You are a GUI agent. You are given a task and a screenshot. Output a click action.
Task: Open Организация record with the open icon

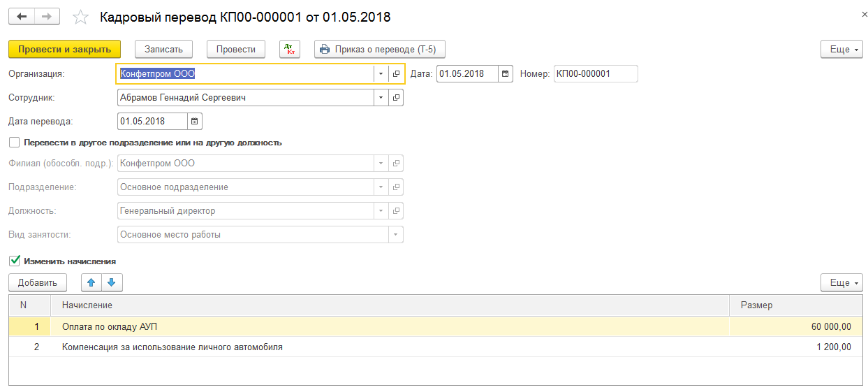(x=396, y=74)
